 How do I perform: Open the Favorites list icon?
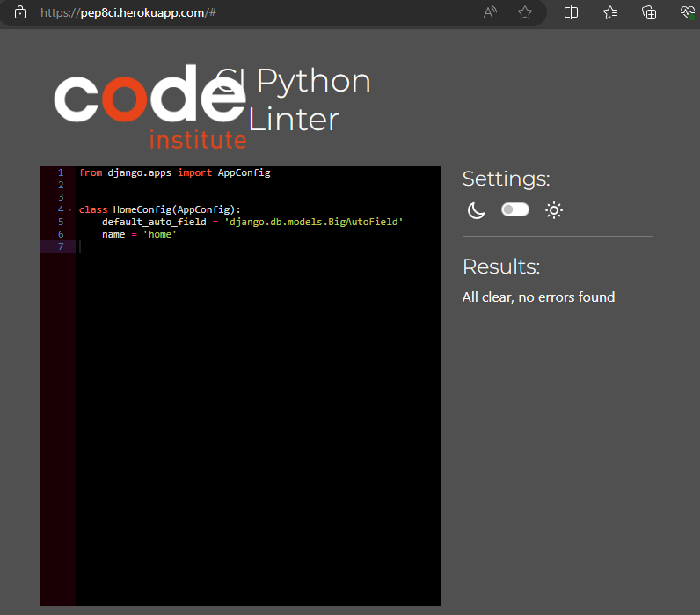click(x=610, y=12)
